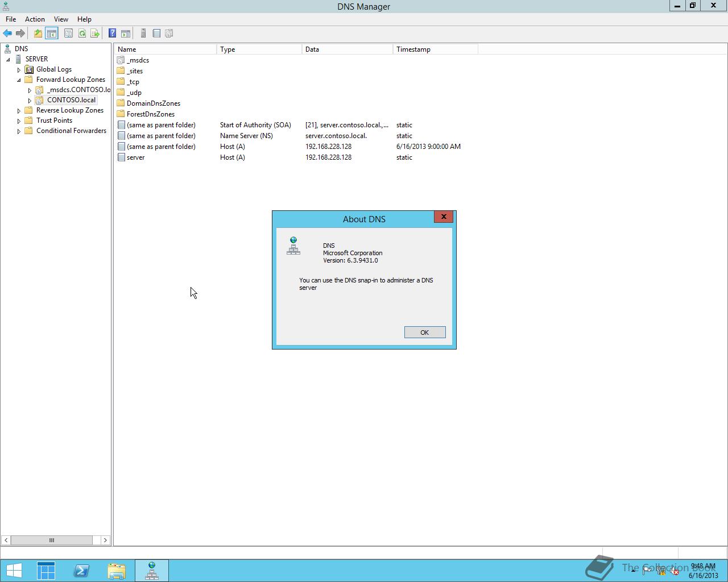Click the network warning tray icon

click(661, 571)
